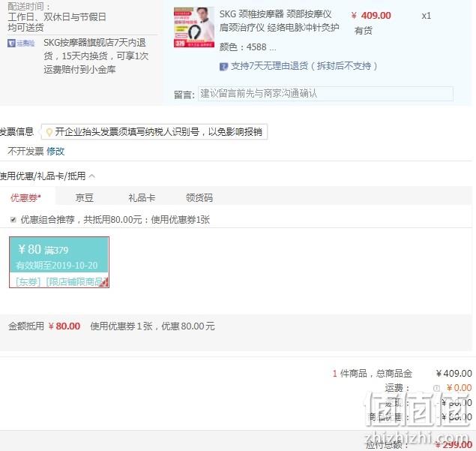Screen dimensions: 476x451
Task: Switch to the 礼品卡 tab
Action: click(142, 198)
